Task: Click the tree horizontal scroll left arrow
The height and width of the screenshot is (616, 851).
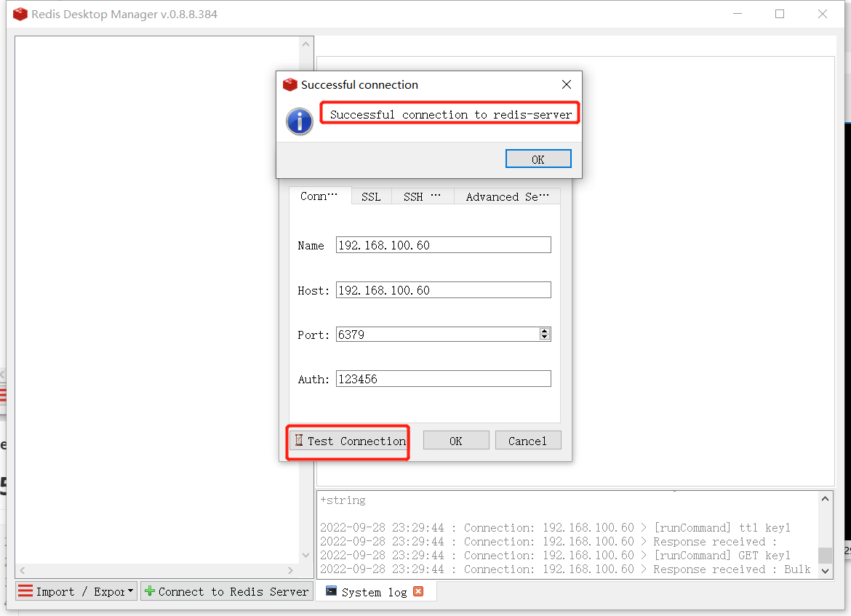Action: [x=23, y=570]
